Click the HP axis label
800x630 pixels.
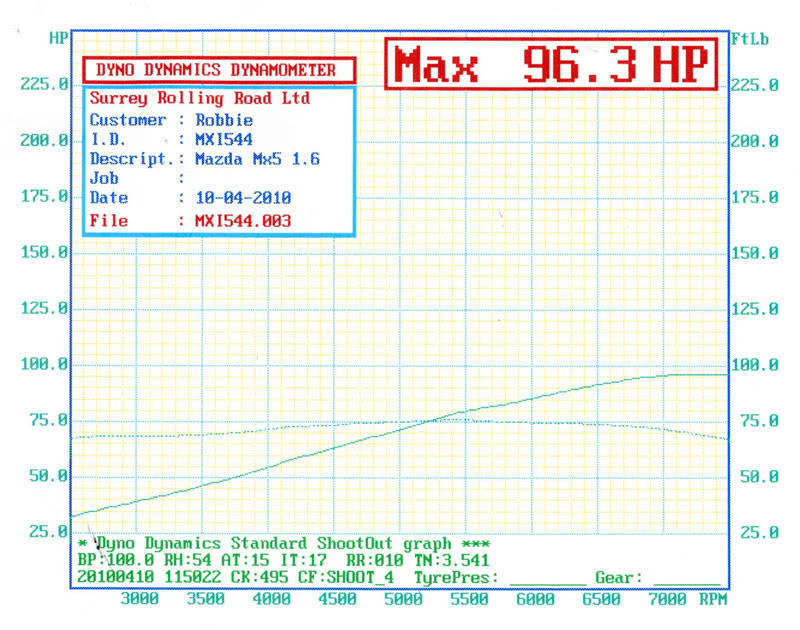(58, 38)
